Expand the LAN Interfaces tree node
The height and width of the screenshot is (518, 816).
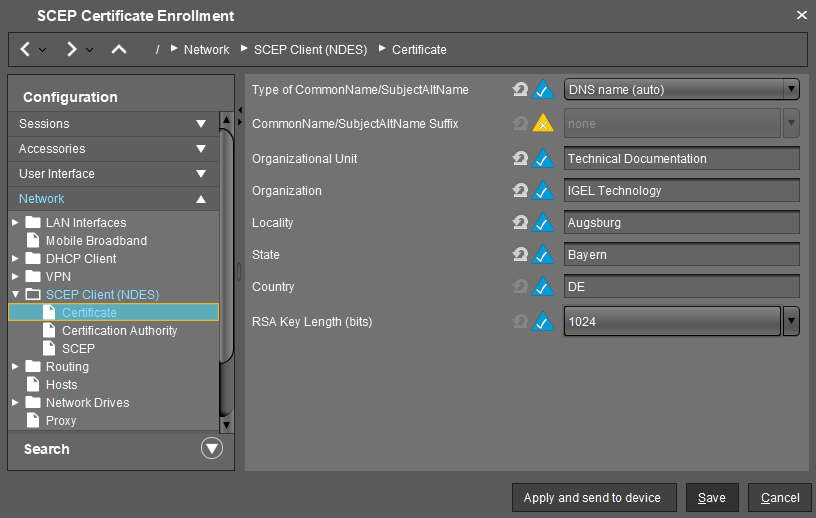(x=15, y=222)
